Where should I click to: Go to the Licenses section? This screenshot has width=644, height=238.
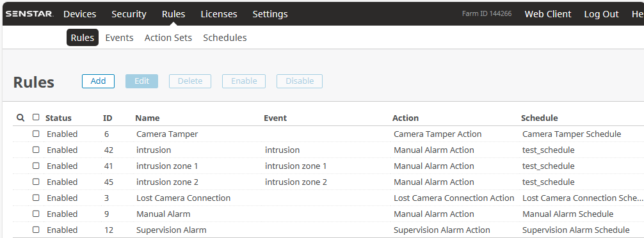219,14
